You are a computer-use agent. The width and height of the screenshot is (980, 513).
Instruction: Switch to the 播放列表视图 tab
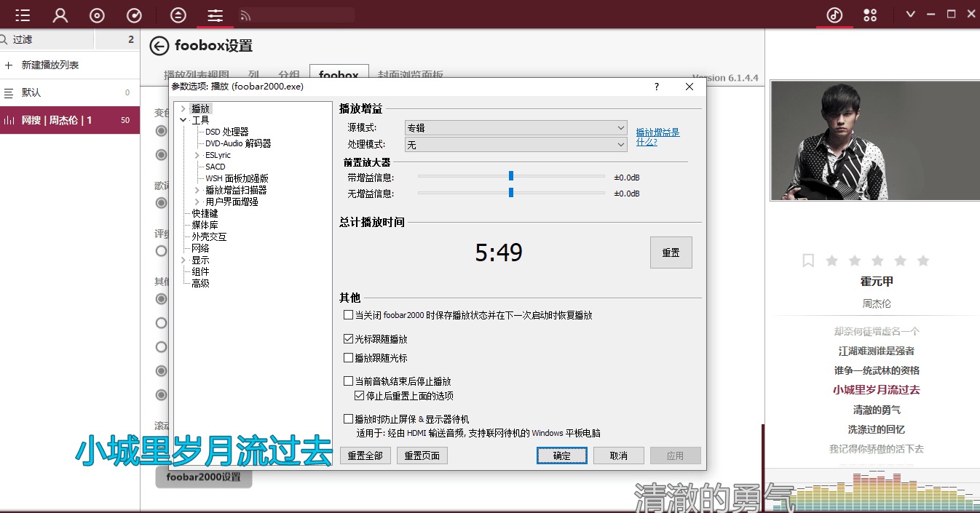pyautogui.click(x=197, y=74)
